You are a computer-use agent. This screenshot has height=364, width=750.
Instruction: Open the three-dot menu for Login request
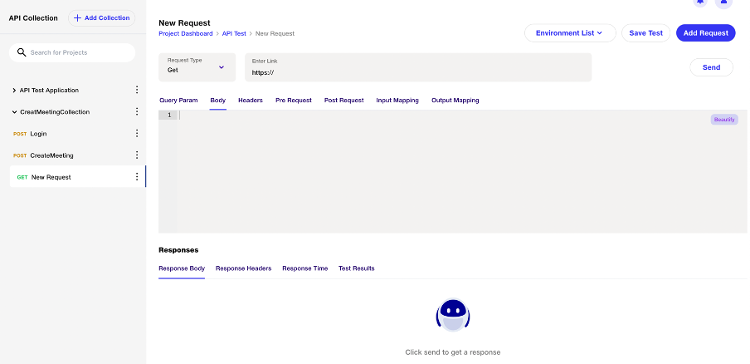click(137, 133)
